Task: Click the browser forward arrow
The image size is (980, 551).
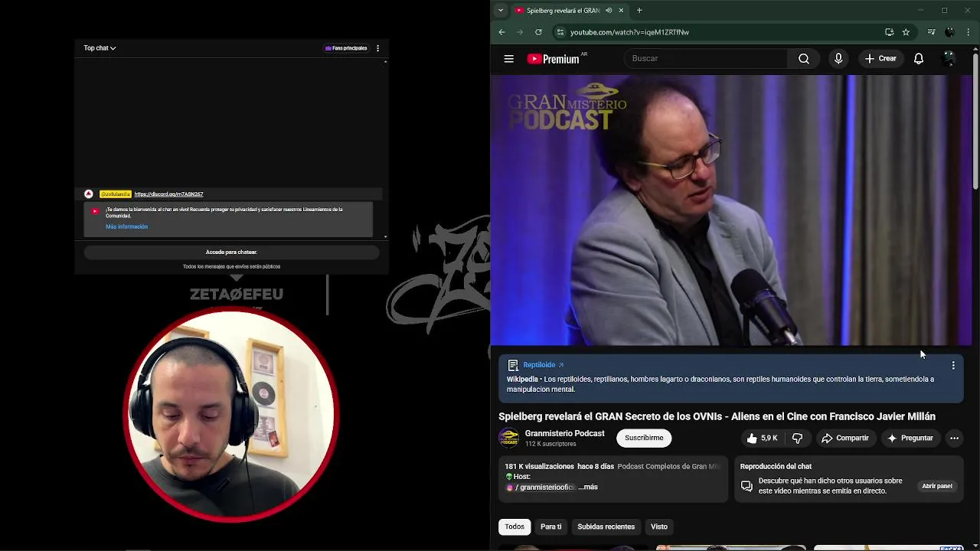Action: tap(520, 32)
